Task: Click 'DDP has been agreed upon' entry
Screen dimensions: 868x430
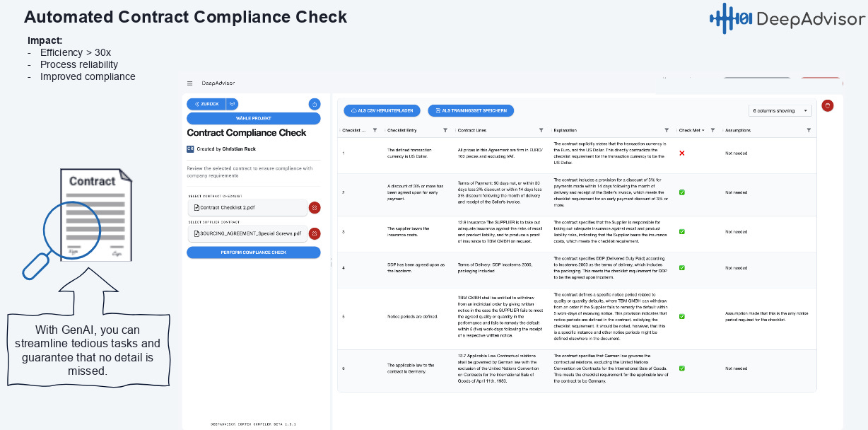Action: (x=416, y=267)
